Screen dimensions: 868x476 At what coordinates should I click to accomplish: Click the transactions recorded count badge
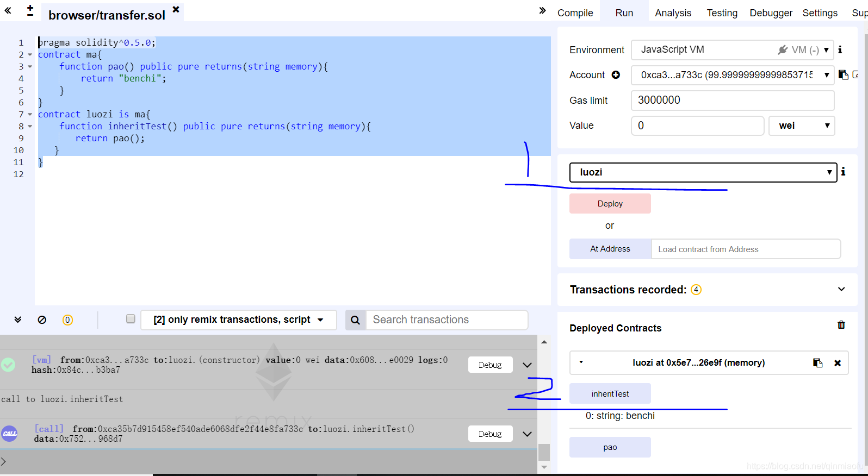696,290
